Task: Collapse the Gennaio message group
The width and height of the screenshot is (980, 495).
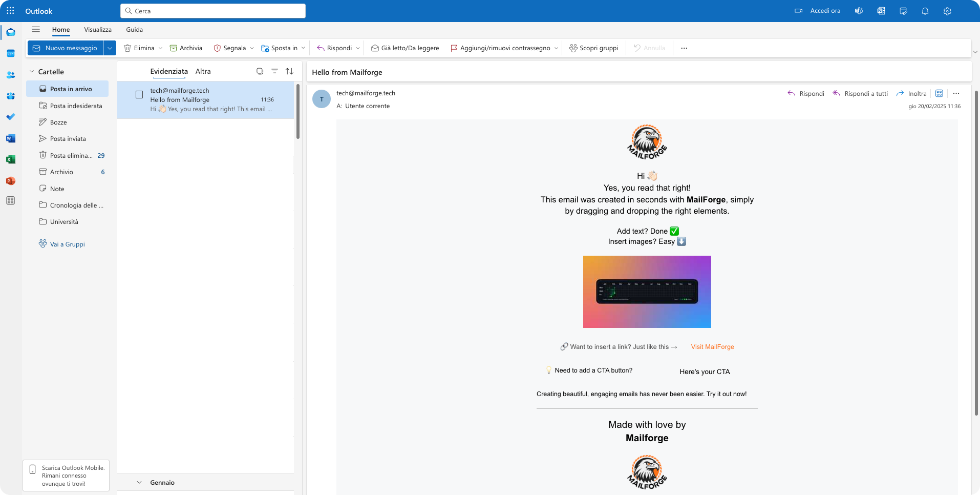Action: pos(139,482)
